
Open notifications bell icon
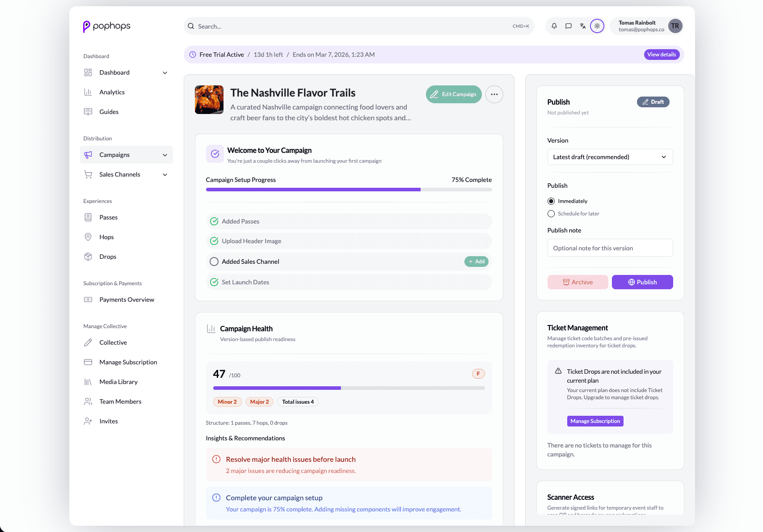pos(554,26)
